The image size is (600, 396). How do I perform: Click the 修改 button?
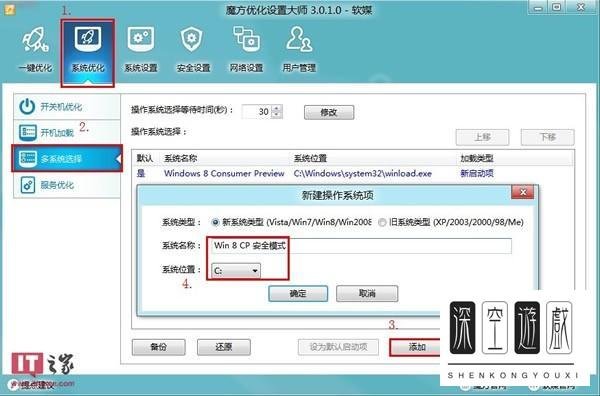(329, 112)
